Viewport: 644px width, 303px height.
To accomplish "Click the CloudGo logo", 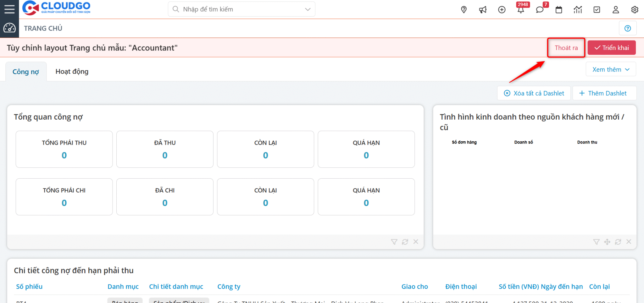I will [57, 8].
